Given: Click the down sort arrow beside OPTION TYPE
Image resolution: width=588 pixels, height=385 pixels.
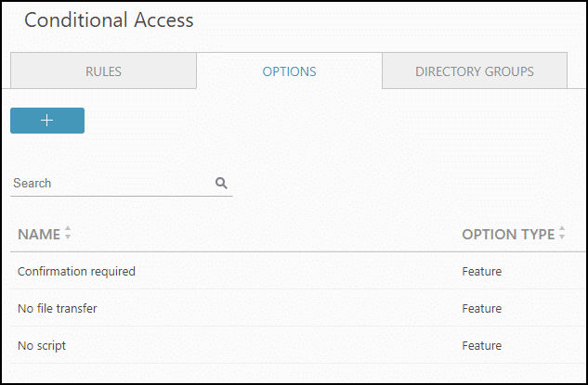Looking at the screenshot, I should tap(562, 237).
